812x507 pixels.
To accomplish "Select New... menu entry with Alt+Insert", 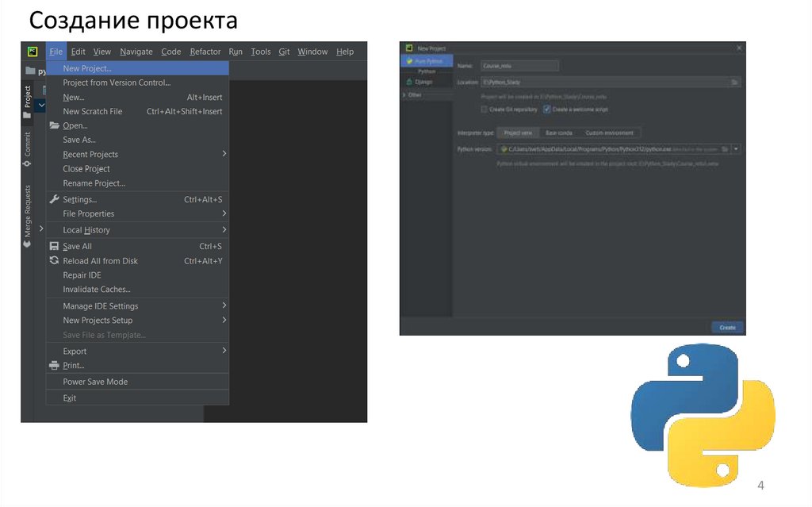I will [137, 97].
